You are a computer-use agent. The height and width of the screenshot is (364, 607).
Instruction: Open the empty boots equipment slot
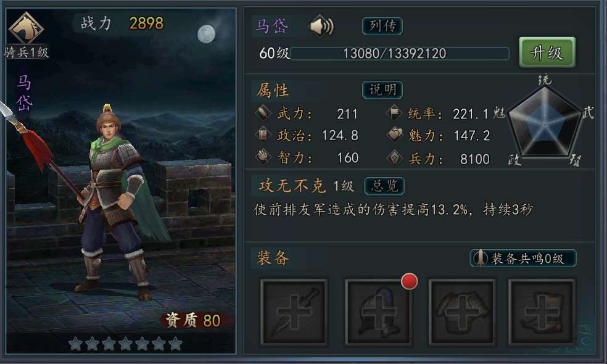(x=542, y=312)
